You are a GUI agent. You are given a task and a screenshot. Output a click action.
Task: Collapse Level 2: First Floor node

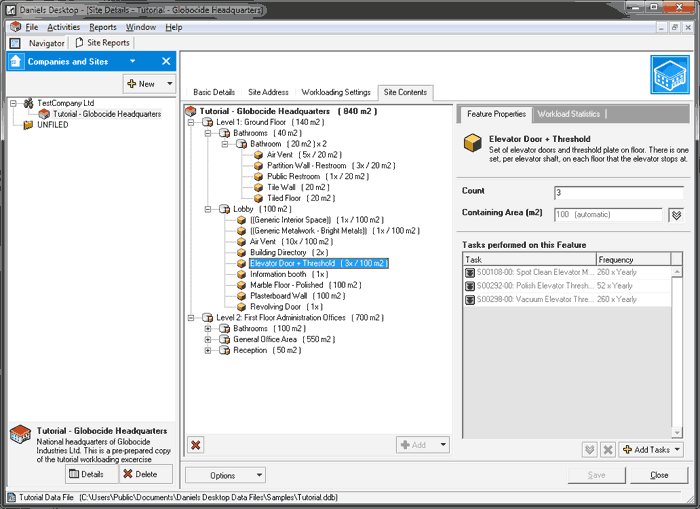pyautogui.click(x=191, y=317)
